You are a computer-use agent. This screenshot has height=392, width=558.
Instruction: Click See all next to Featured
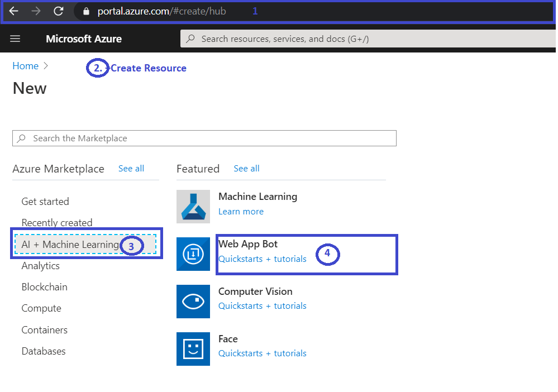[246, 168]
